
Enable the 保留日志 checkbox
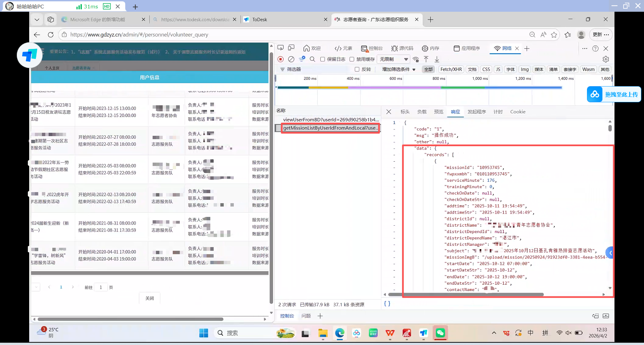pos(322,59)
